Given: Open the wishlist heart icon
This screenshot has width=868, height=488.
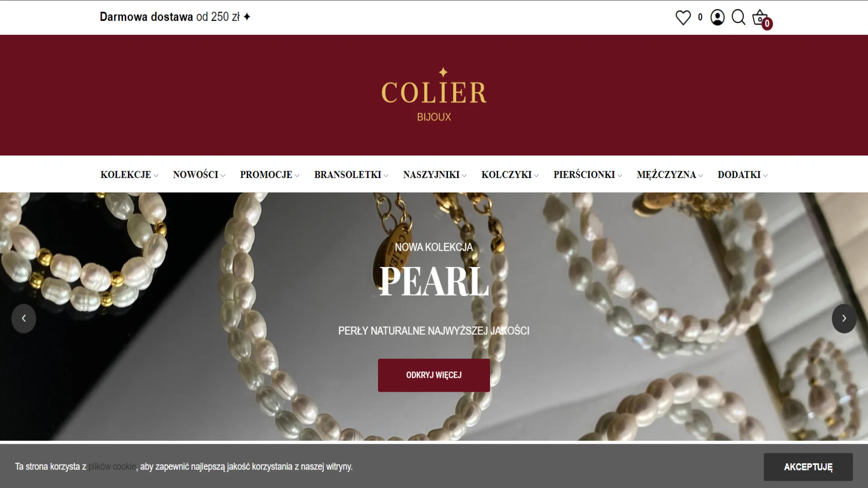Looking at the screenshot, I should 683,18.
